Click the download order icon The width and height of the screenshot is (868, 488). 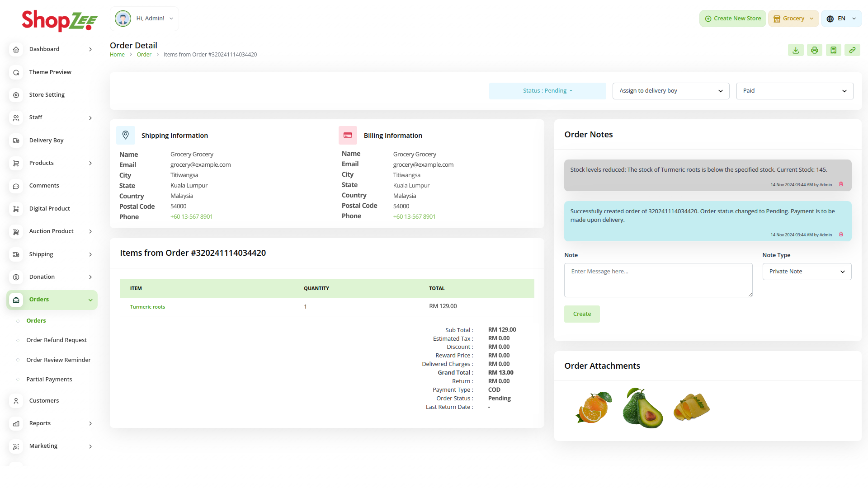796,50
